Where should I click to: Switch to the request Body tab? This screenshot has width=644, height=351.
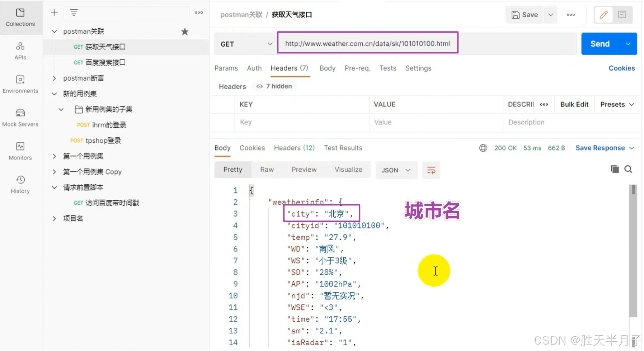328,68
